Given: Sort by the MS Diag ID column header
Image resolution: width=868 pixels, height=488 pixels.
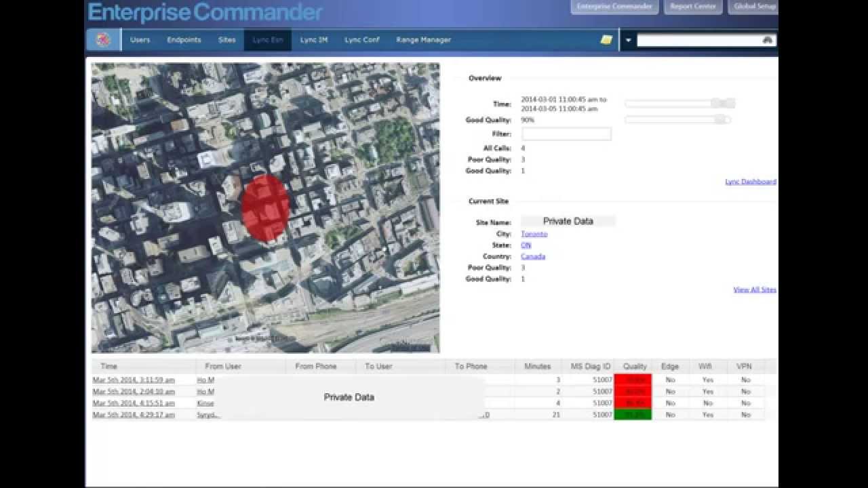Looking at the screenshot, I should coord(591,366).
